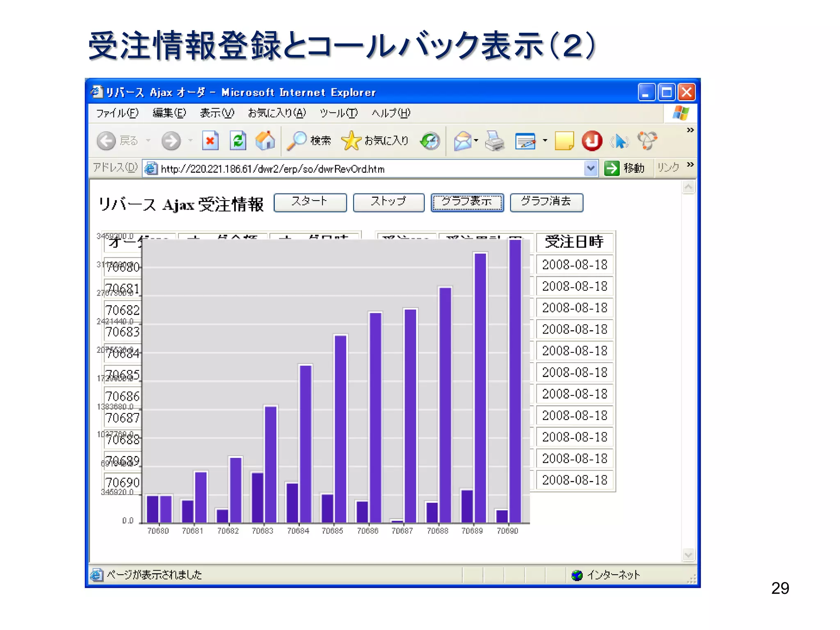Click the yellow note icon in toolbar

click(x=564, y=141)
